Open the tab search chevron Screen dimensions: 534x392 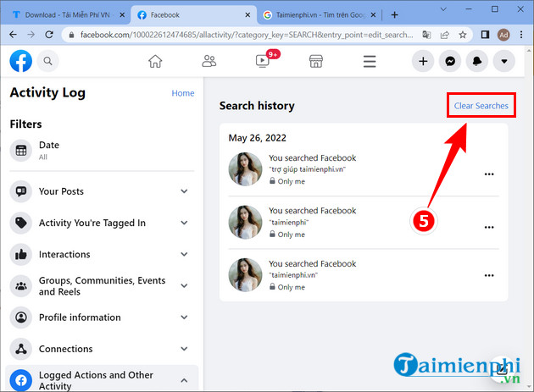coord(443,9)
